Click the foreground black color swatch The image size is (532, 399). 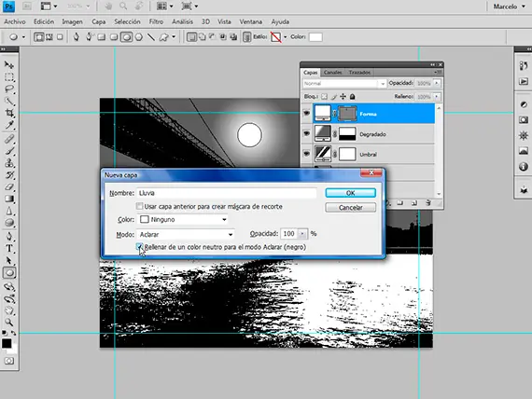7,343
